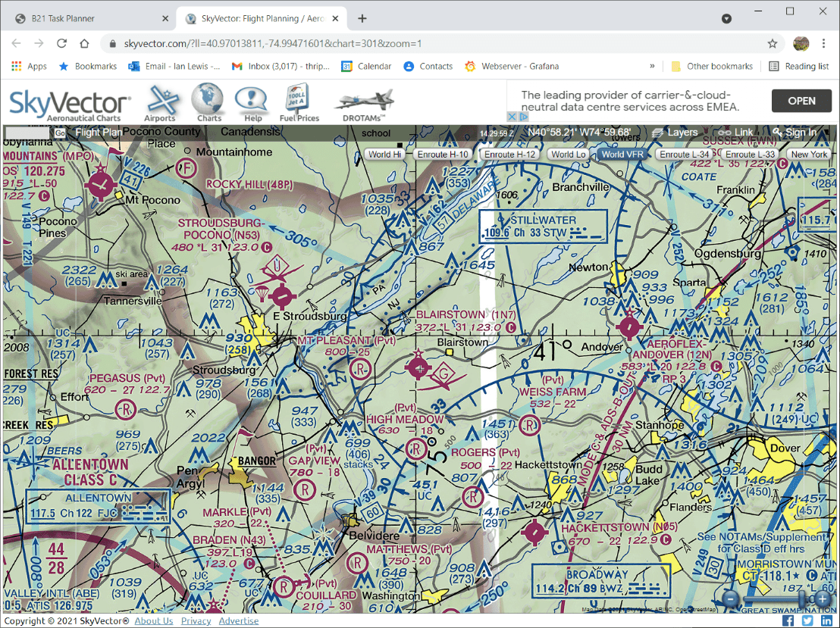Viewport: 840px width, 628px height.
Task: Share on Facebook icon
Action: (x=788, y=621)
